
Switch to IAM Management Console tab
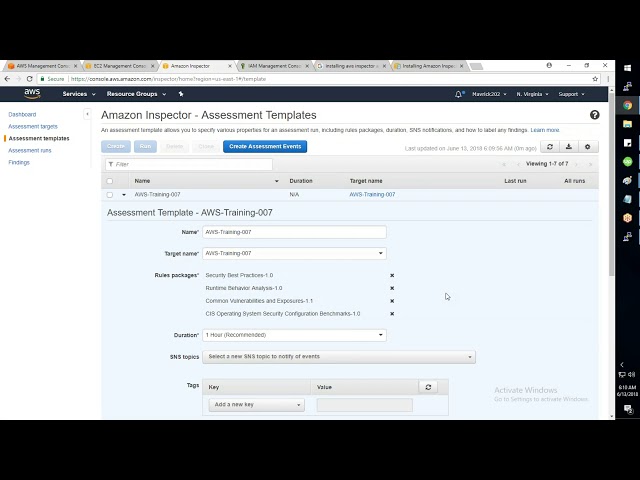tap(274, 66)
